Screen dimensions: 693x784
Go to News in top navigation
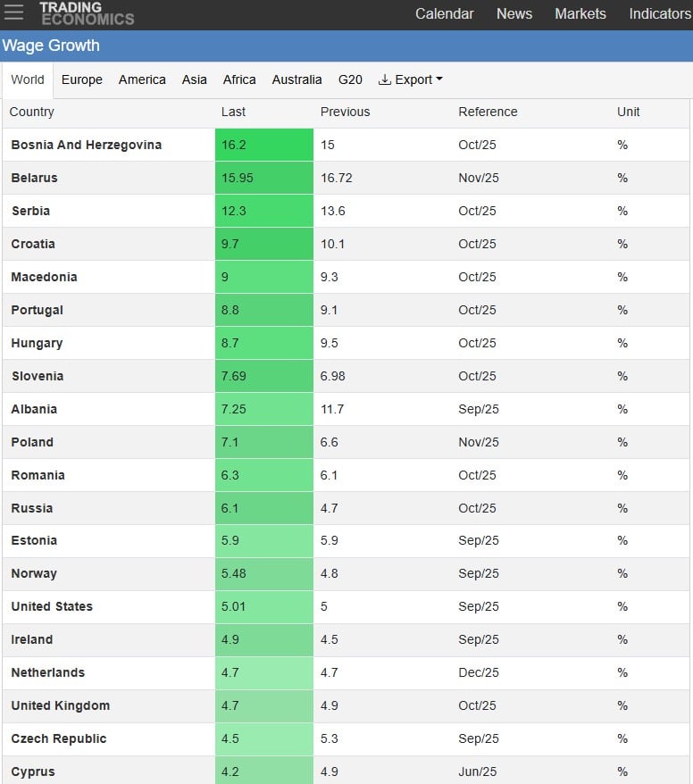click(x=514, y=13)
